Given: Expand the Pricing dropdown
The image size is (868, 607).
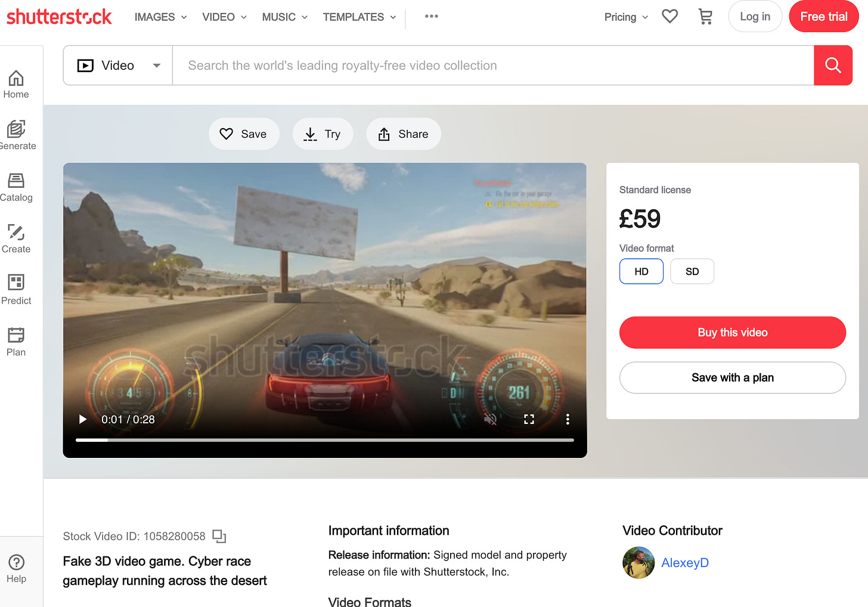Looking at the screenshot, I should point(626,17).
